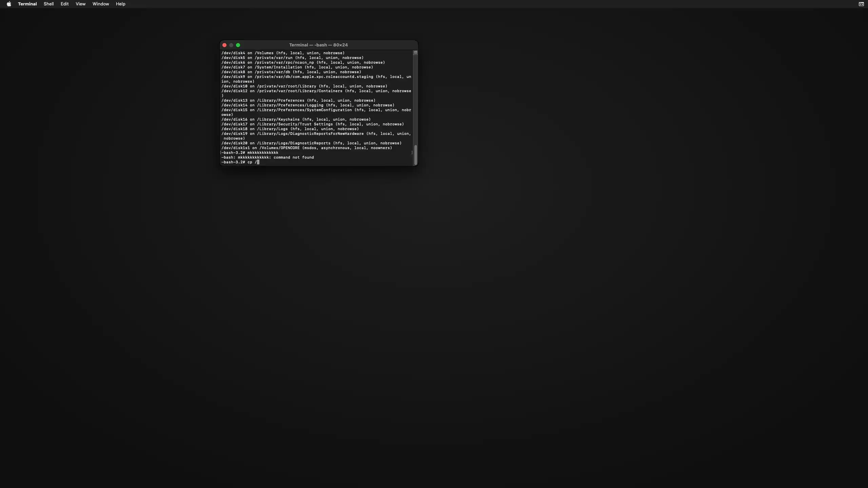The image size is (868, 488).
Task: Click the Terminal scrollbar thumb
Action: [x=415, y=155]
